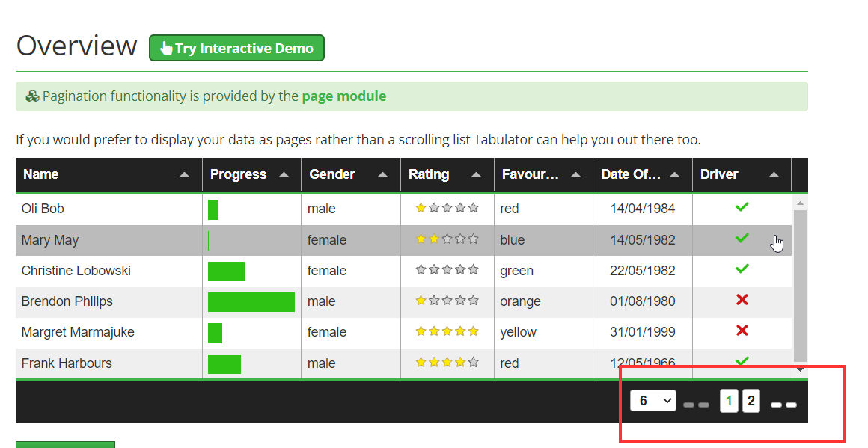
Task: Launch the Try Interactive Demo
Action: pos(236,48)
